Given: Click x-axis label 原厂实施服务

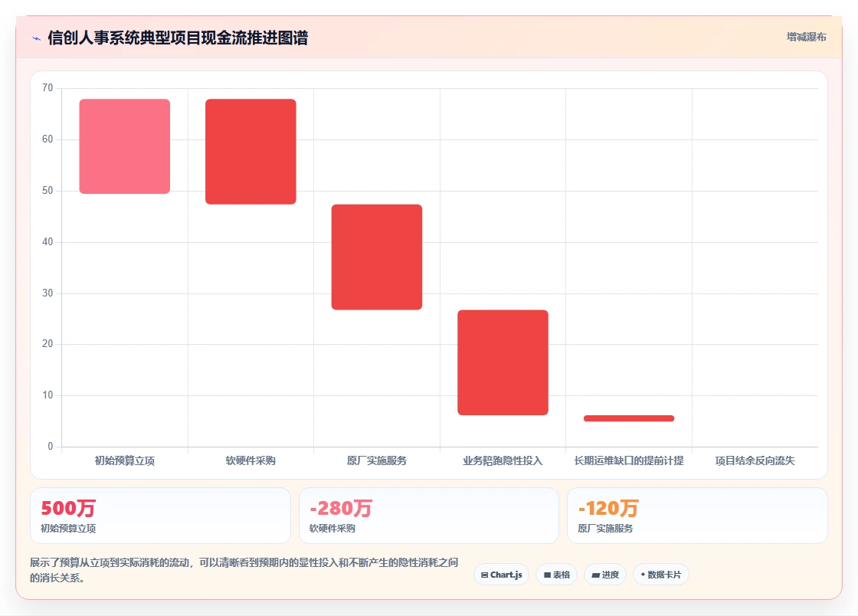Looking at the screenshot, I should pos(377,460).
